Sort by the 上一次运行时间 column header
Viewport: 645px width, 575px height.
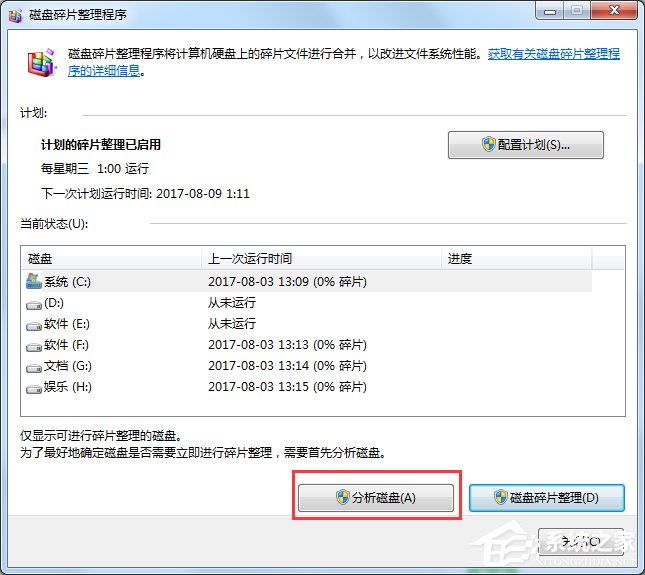click(x=321, y=258)
